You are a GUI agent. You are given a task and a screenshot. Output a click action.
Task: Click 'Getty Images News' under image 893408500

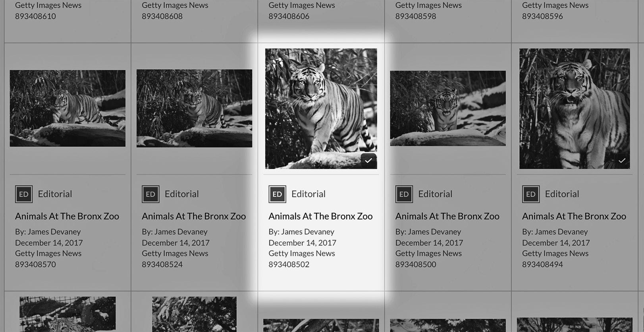coord(428,253)
